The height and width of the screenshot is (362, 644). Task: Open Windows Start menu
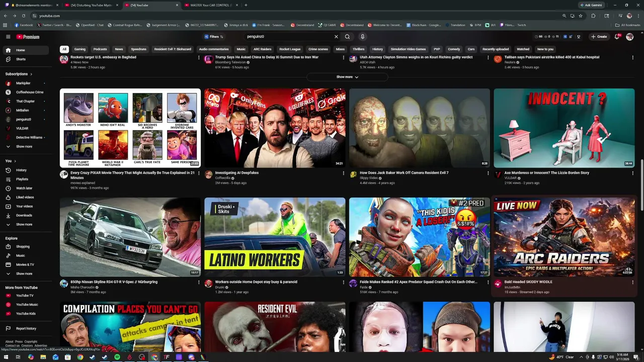6,357
